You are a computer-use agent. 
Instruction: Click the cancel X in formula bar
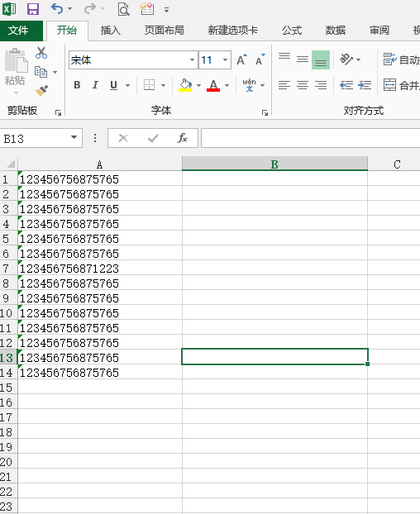123,138
